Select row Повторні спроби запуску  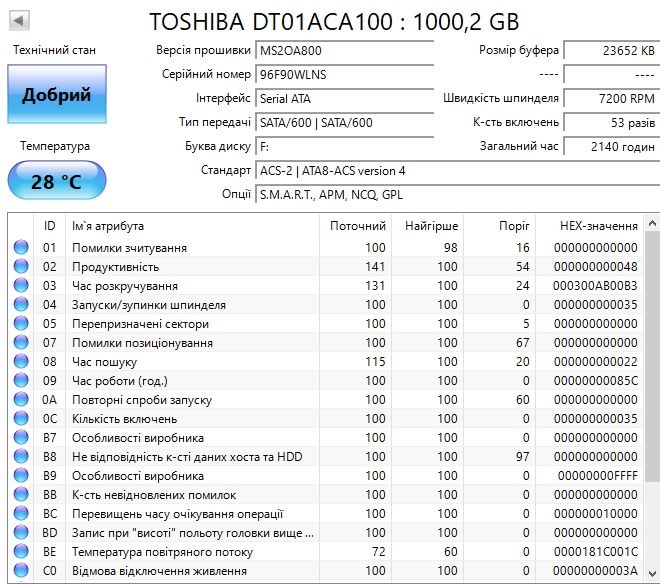click(x=325, y=399)
